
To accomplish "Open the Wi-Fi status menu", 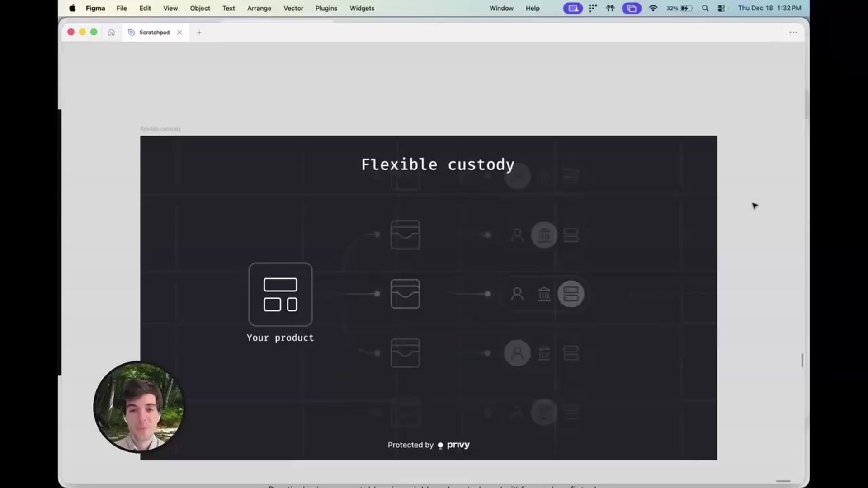I will coord(653,8).
